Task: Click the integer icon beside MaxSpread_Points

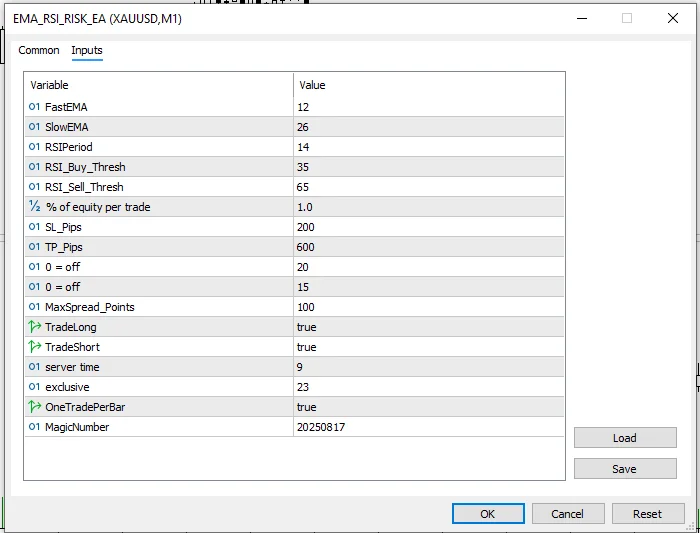Action: pos(34,307)
